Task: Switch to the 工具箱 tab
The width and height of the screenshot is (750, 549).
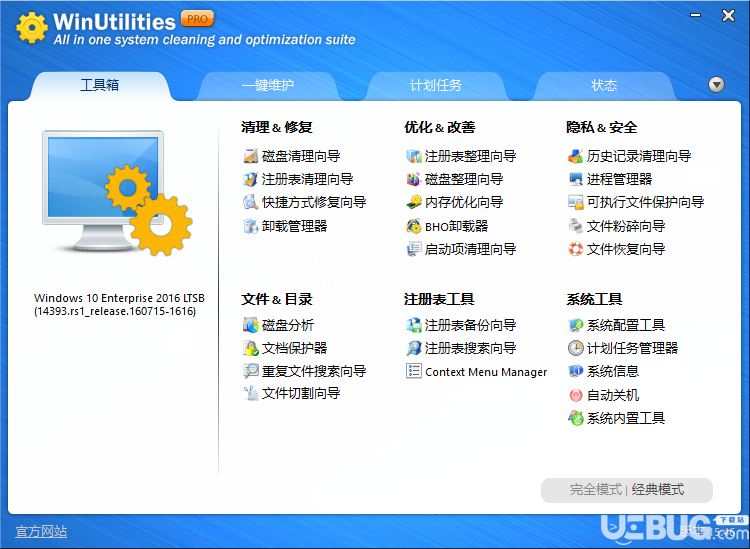Action: (99, 86)
